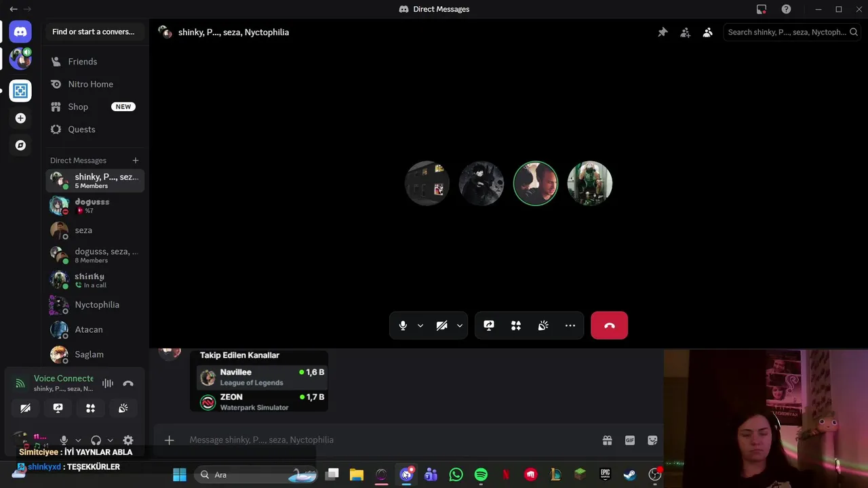
Task: Open Atacan direct message
Action: point(95,329)
